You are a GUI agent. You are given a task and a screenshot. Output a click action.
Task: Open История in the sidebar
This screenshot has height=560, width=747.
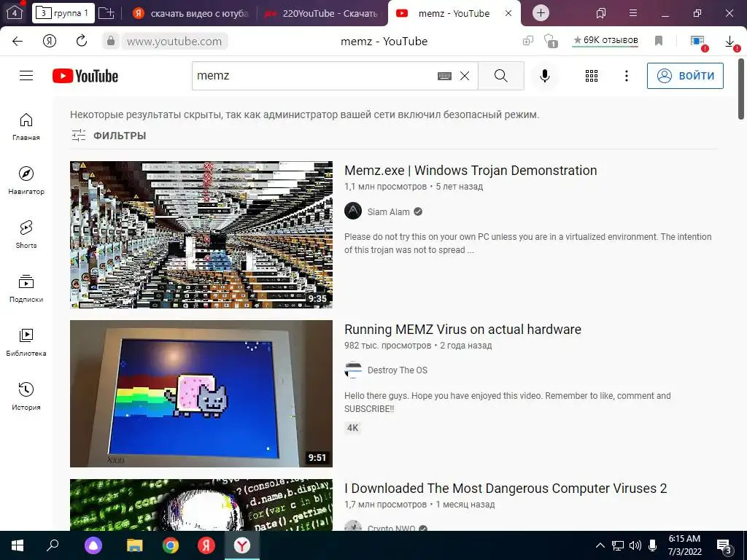pos(26,396)
